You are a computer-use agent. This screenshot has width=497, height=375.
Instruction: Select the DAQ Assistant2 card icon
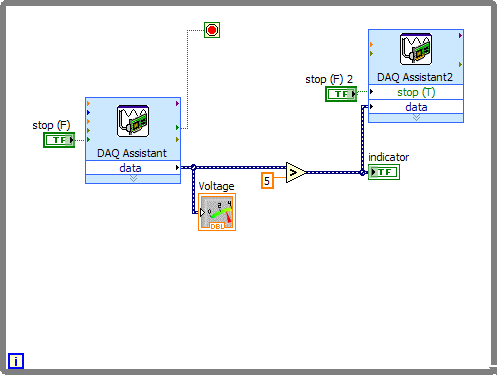tap(416, 49)
